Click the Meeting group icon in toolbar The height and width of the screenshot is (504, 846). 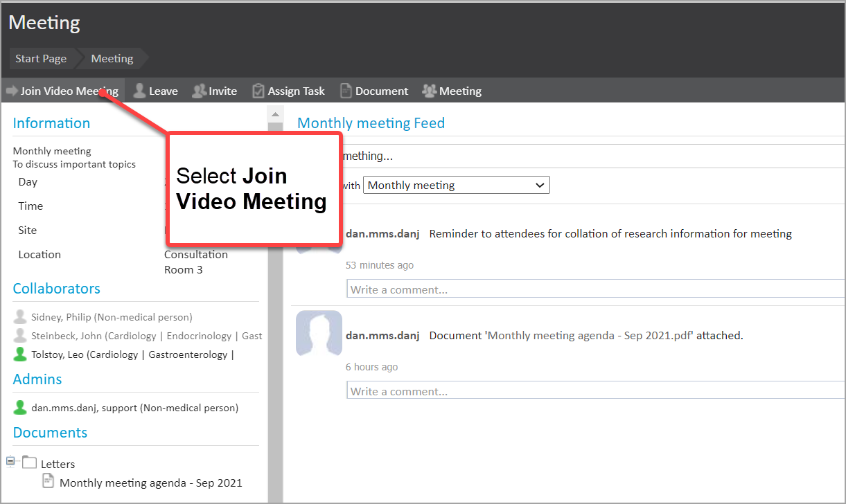click(x=430, y=91)
